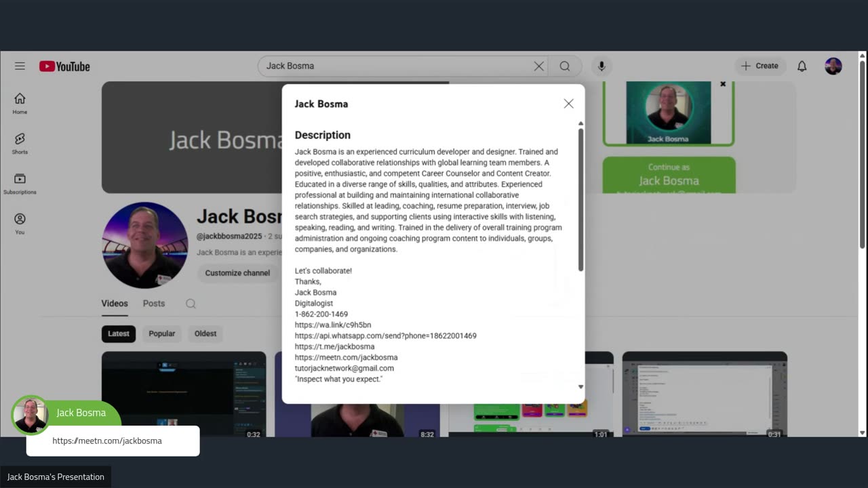Select the Popular filter chip
This screenshot has height=488, width=868.
(x=162, y=333)
